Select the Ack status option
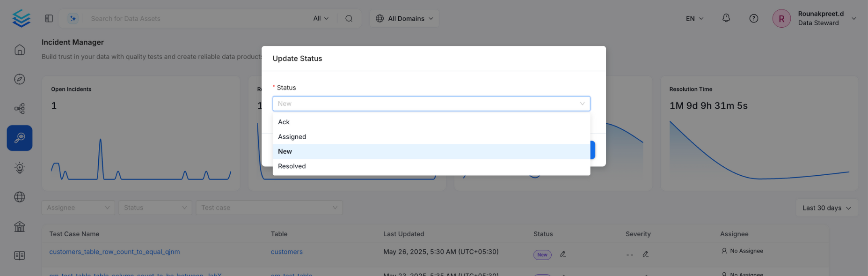Screen dimensions: 868x276 284,122
